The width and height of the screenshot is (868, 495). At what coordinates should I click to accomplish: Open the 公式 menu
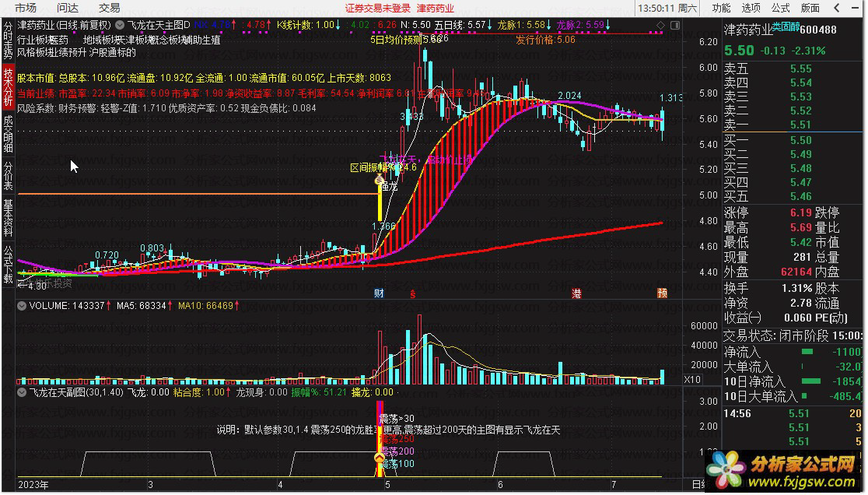[x=781, y=8]
